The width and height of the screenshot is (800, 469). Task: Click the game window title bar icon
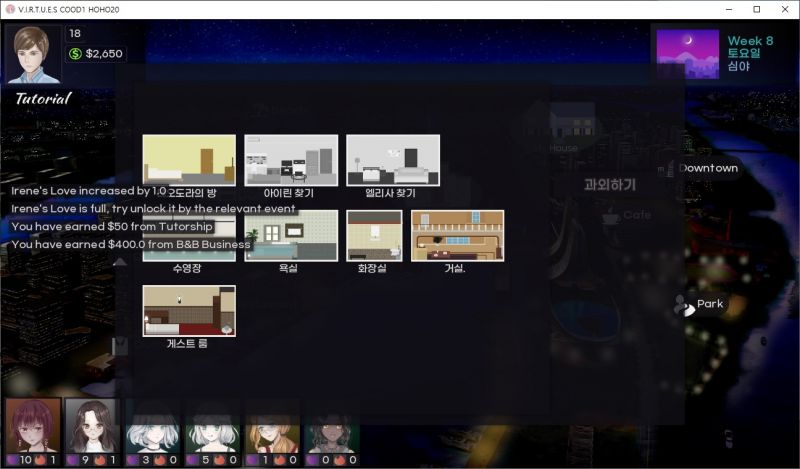pyautogui.click(x=10, y=9)
